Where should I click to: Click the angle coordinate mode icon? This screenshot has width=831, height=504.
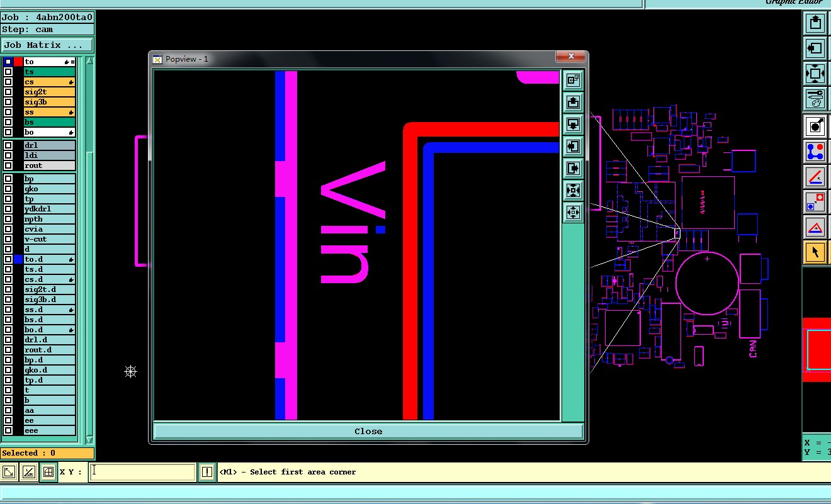pyautogui.click(x=28, y=472)
